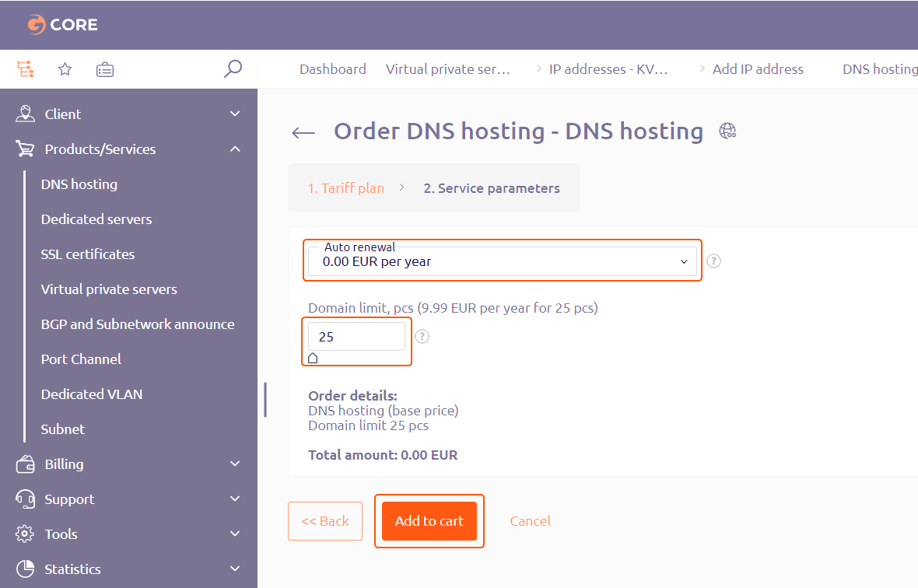Open search with the magnifier icon
Viewport: 918px width, 588px height.
point(233,69)
